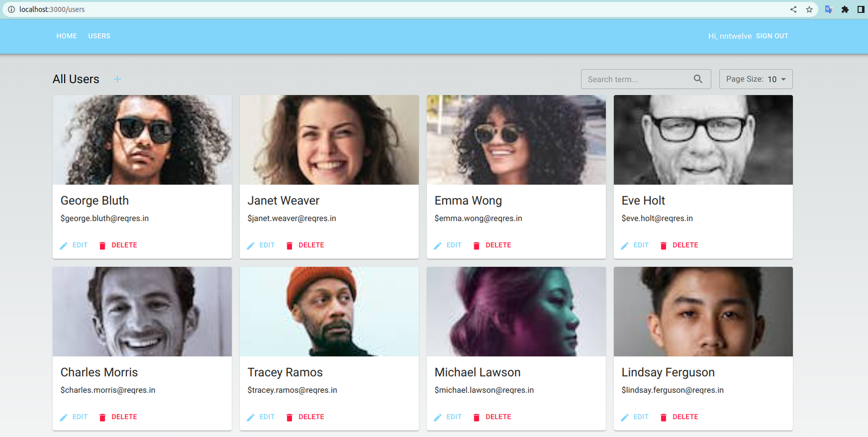This screenshot has height=437, width=868.
Task: Bookmark this page with star icon
Action: point(809,9)
